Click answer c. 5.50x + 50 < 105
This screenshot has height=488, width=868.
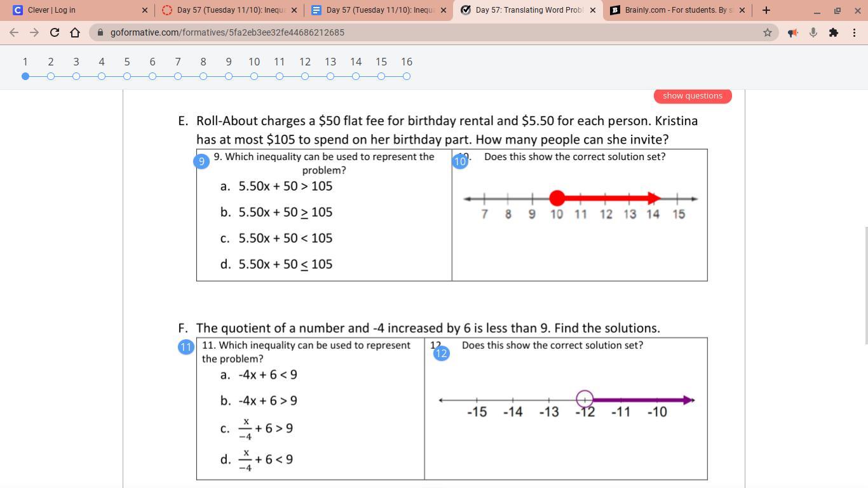[x=276, y=238]
